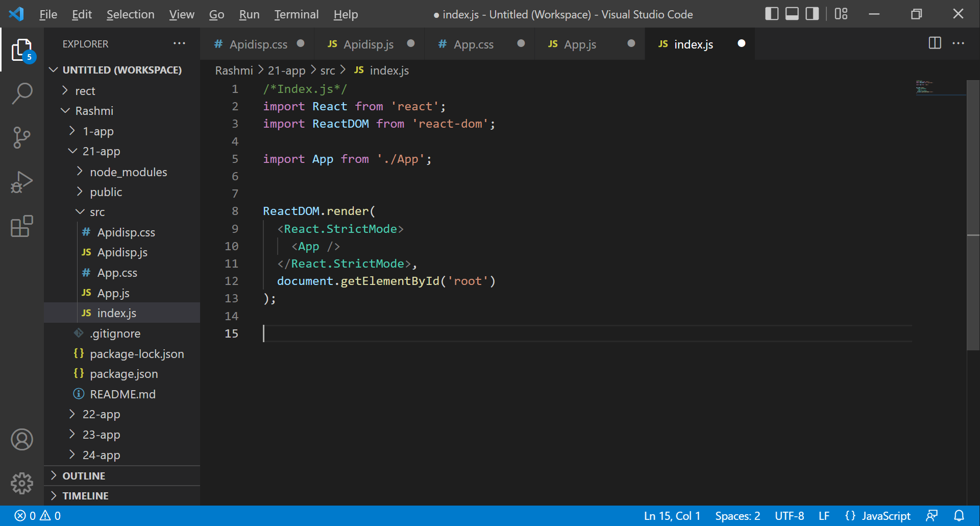The height and width of the screenshot is (526, 980).
Task: Switch to the Apidisp.css editor tab
Action: pos(258,44)
